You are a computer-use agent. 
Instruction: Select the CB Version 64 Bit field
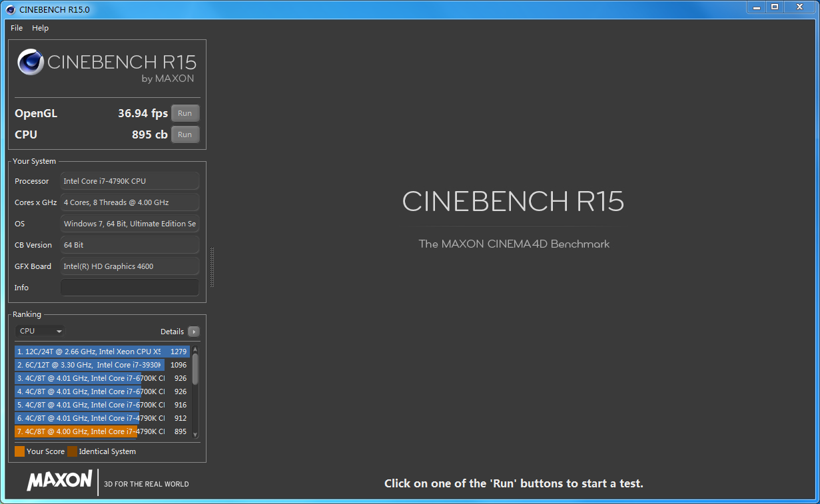(x=130, y=245)
